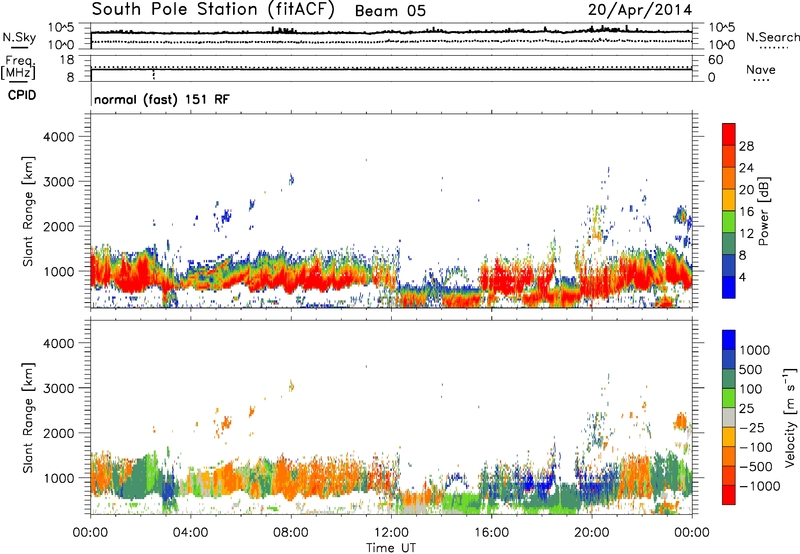Click the title 'South Pole Station (fitACF)'
This screenshot has width=800, height=554.
pos(213,10)
